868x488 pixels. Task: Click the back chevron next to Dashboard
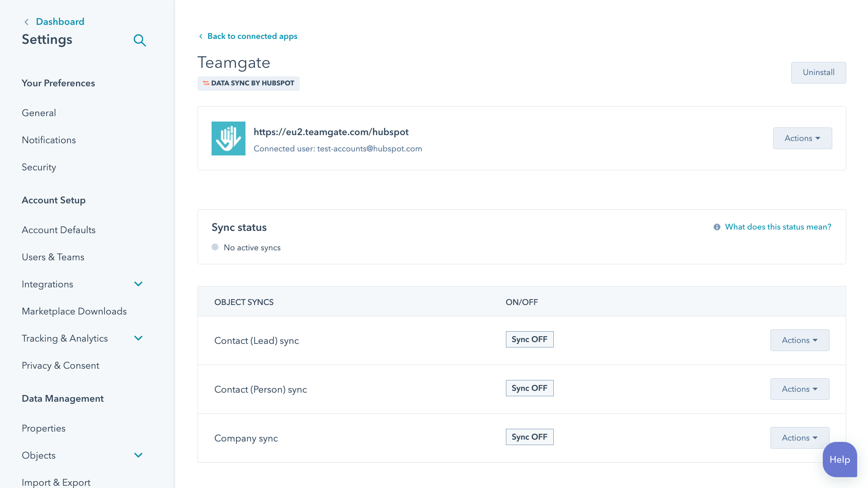(27, 22)
